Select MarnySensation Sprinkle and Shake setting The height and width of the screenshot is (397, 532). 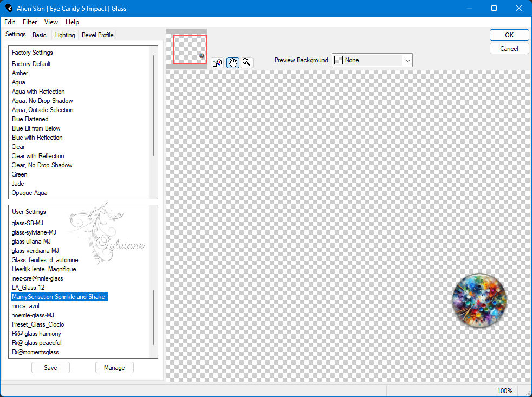click(60, 297)
